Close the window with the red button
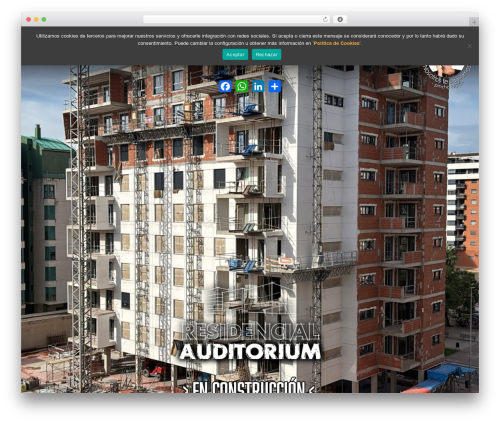 click(29, 19)
